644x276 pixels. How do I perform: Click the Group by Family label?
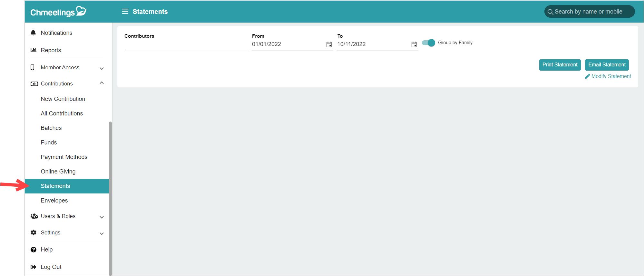tap(455, 43)
